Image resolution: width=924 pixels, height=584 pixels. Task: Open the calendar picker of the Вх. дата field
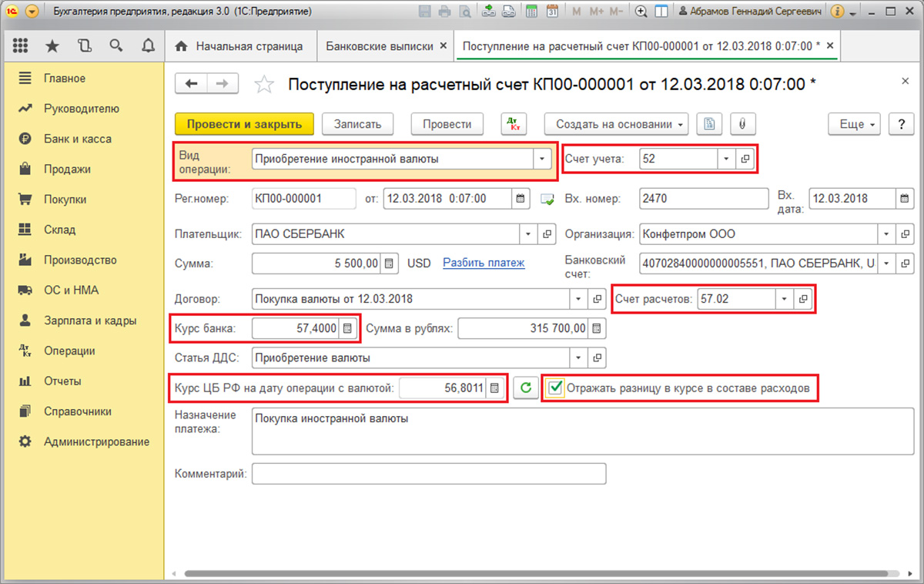903,199
